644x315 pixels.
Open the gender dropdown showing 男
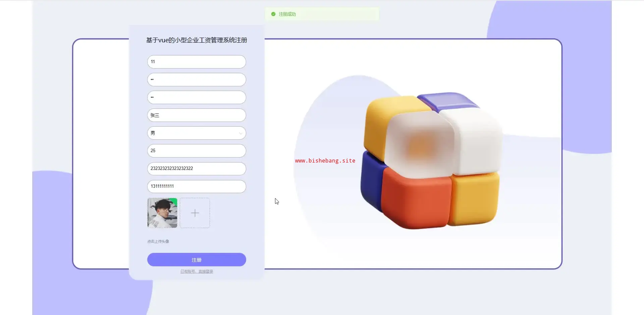click(197, 133)
